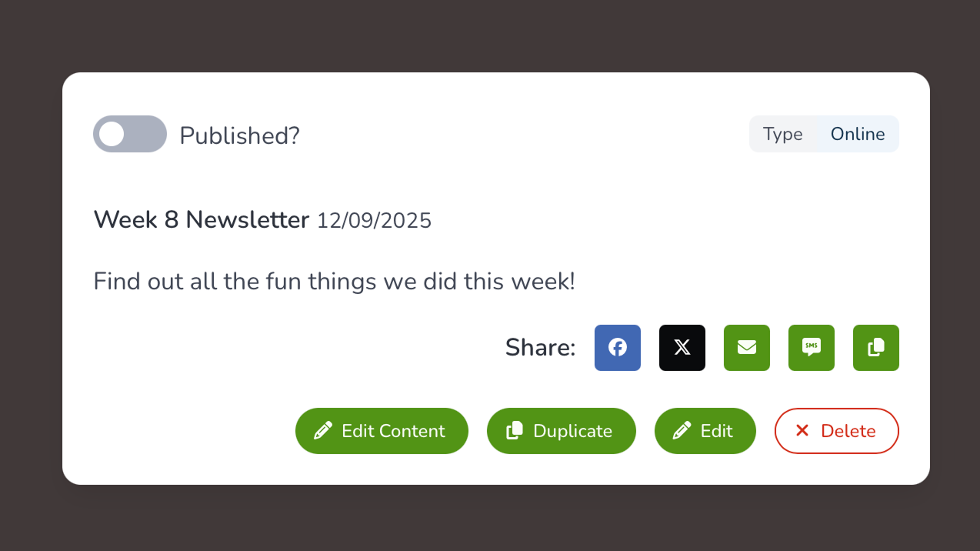
Task: Open the Edit Content button
Action: coord(382,431)
